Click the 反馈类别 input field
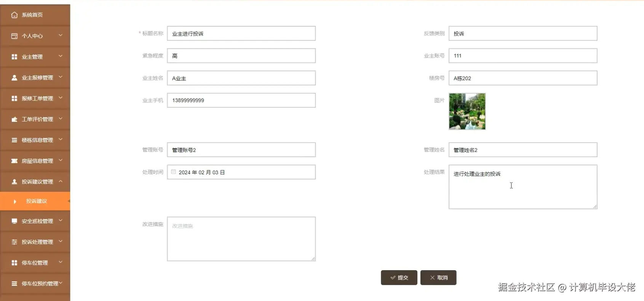644x301 pixels. pyautogui.click(x=523, y=33)
